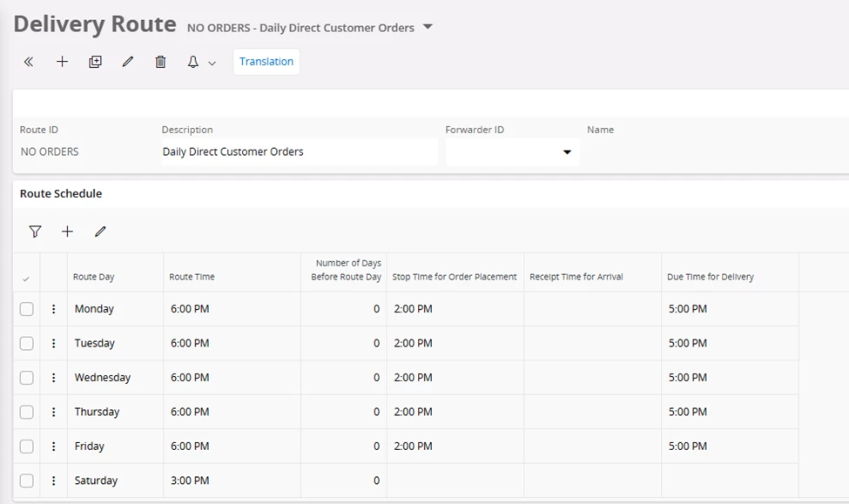Screen dimensions: 849x504
Task: Add a new delivery route record
Action: coord(62,62)
